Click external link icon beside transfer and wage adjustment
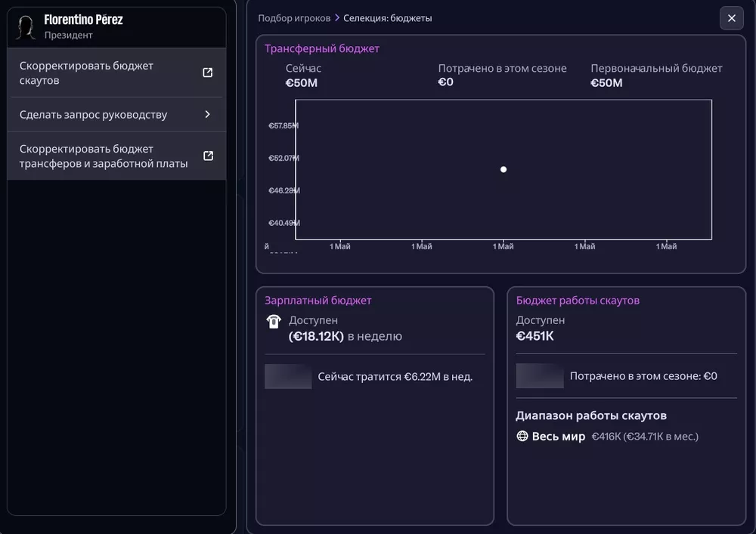This screenshot has width=756, height=534. coord(208,156)
